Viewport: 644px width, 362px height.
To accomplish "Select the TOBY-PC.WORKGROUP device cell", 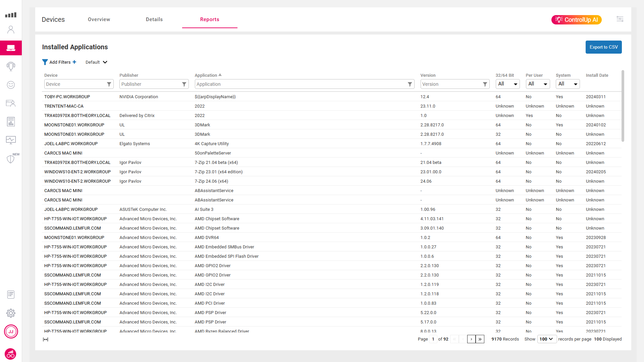I will tap(67, 97).
